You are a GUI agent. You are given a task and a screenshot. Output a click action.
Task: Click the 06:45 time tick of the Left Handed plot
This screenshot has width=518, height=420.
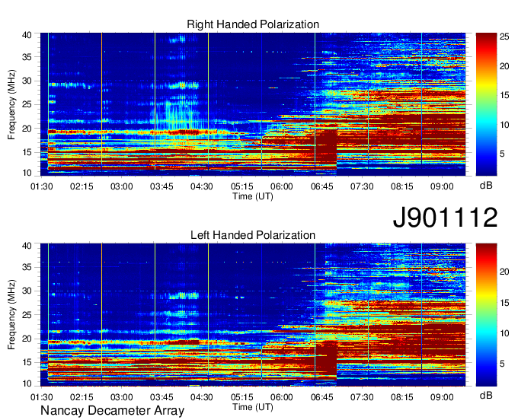[321, 397]
